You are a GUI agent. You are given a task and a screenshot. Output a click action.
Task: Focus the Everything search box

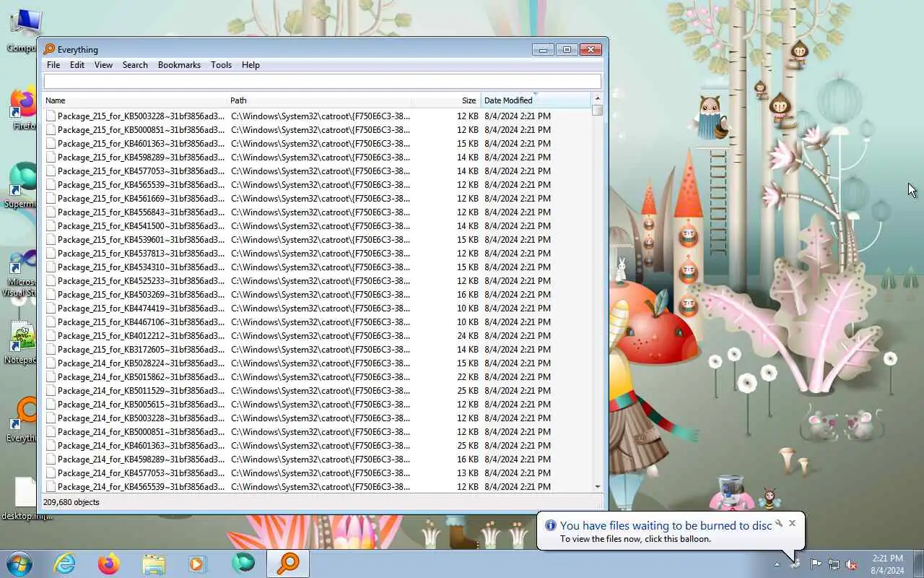tap(322, 81)
